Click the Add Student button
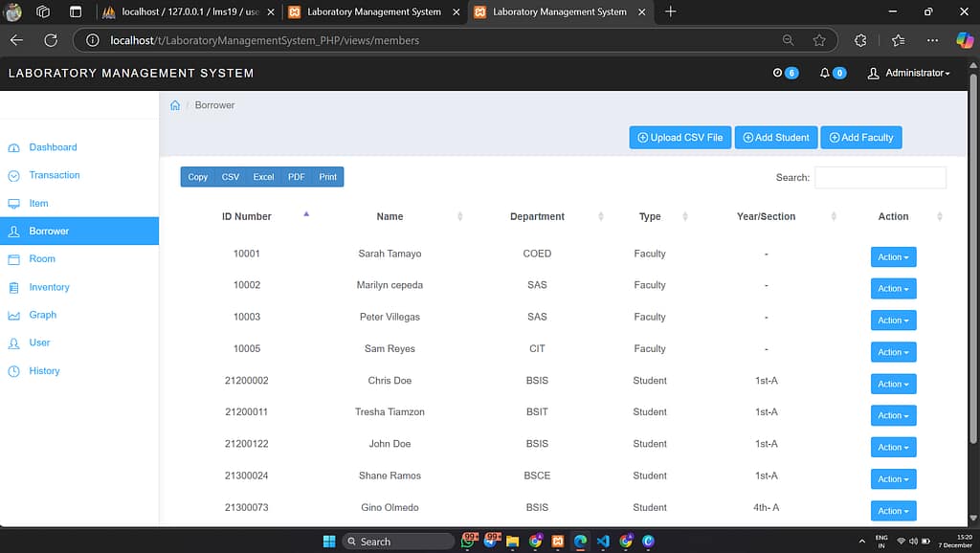This screenshot has width=980, height=553. (776, 138)
